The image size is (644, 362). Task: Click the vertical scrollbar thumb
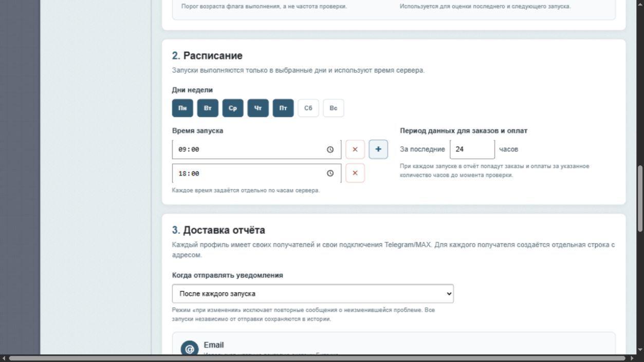640,199
